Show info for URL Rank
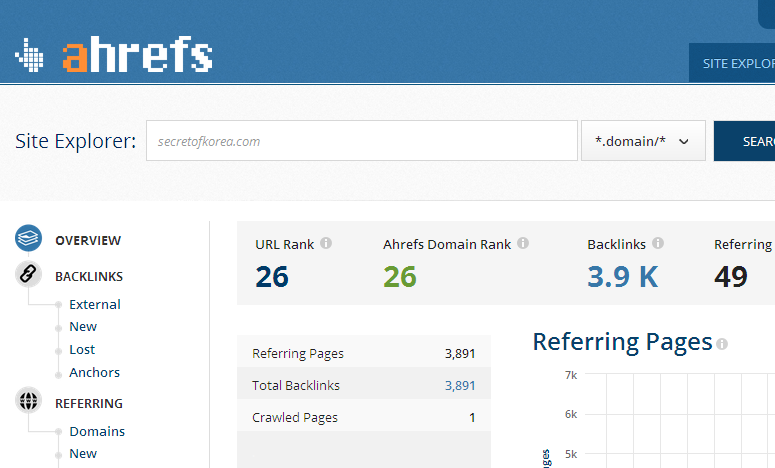The image size is (775, 468). (326, 243)
